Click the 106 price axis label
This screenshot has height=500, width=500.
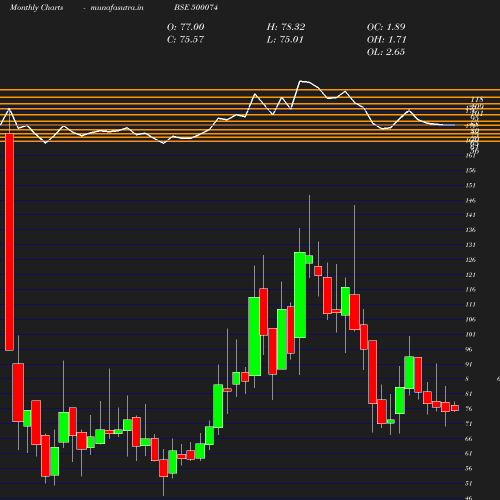coord(470,319)
